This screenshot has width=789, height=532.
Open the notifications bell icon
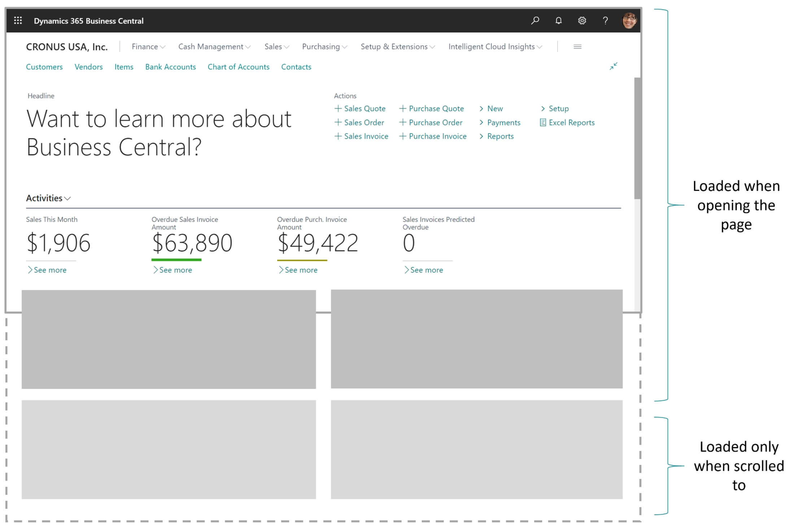pyautogui.click(x=558, y=21)
